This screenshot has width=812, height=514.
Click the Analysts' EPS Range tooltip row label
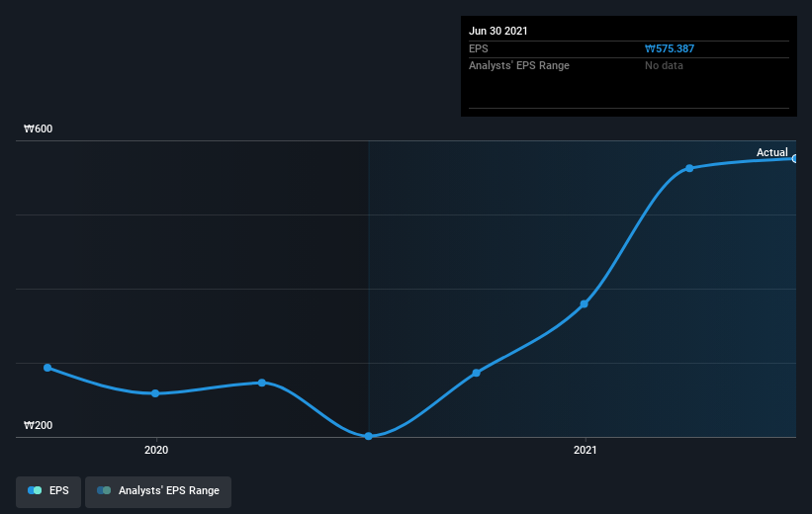click(x=519, y=66)
